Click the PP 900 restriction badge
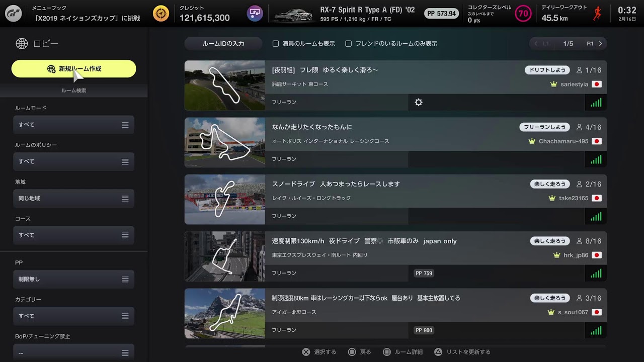 [x=424, y=330]
